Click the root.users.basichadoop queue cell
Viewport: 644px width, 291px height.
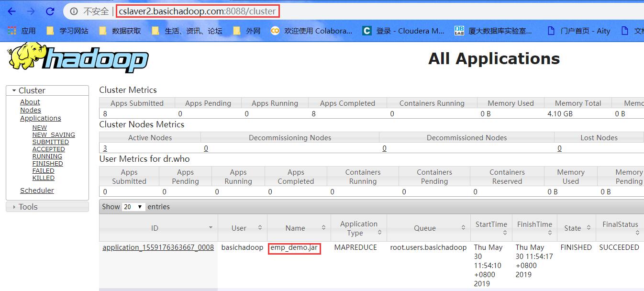(x=428, y=247)
